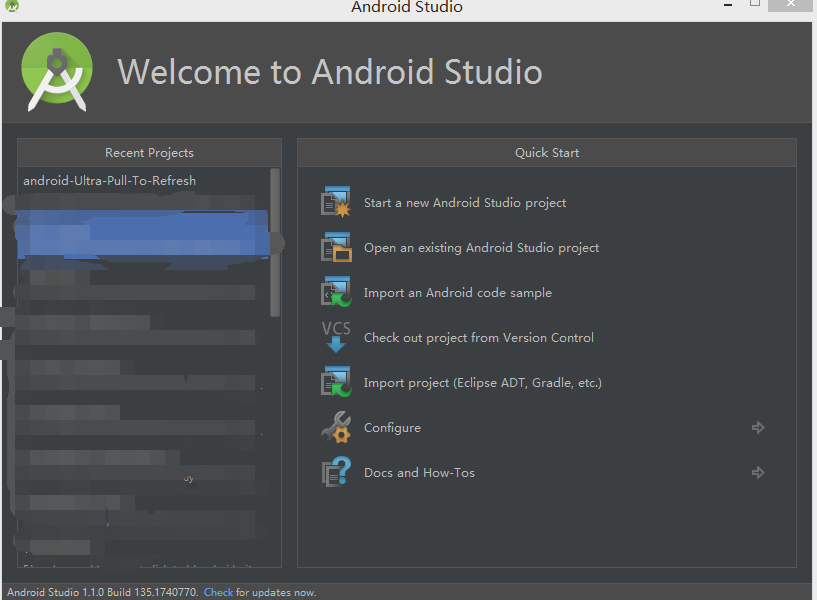Screen dimensions: 817x600
Task: Click the Android Studio logo in header
Action: [x=57, y=72]
